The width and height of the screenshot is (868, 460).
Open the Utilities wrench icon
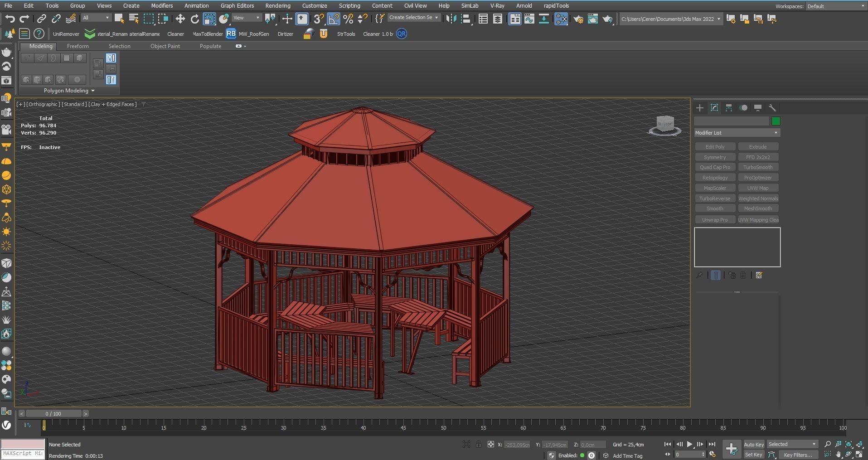772,108
